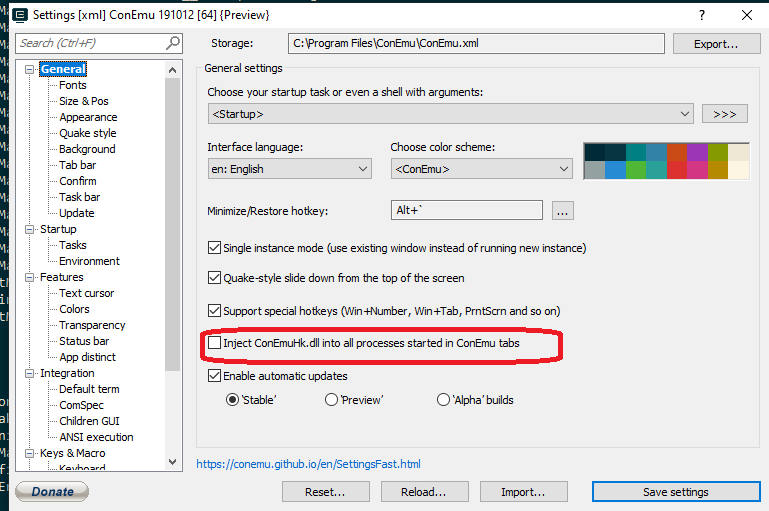Click the search magnifier icon
This screenshot has width=769, height=511.
pyautogui.click(x=173, y=43)
